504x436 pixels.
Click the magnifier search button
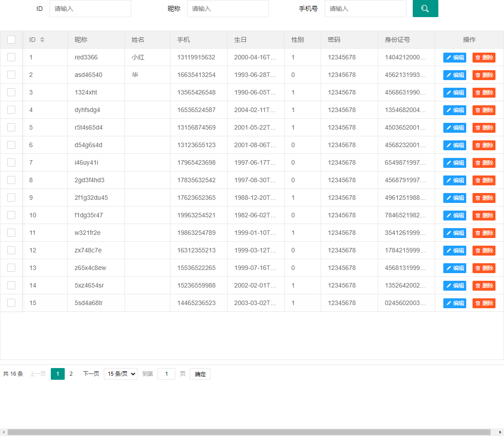coord(425,9)
